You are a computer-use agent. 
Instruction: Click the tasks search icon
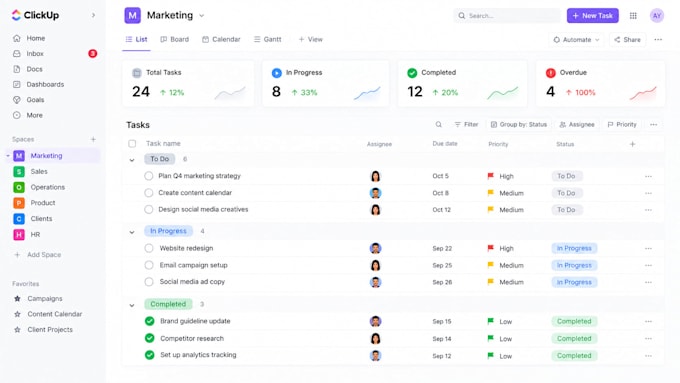click(x=438, y=124)
